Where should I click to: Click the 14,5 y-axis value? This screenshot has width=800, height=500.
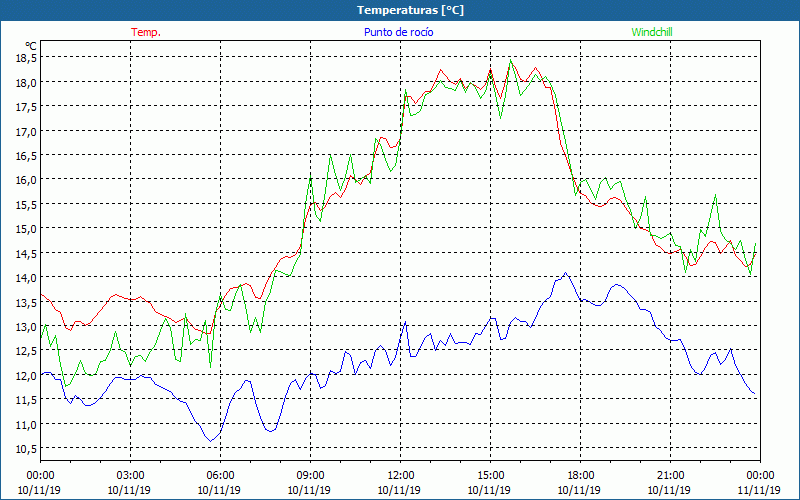click(26, 254)
